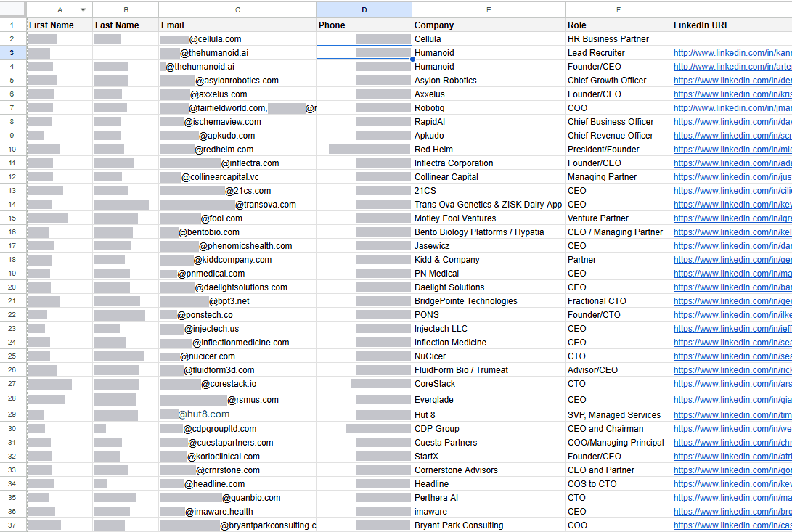The width and height of the screenshot is (792, 532).
Task: Click the Axxelus company cell
Action: [x=489, y=94]
